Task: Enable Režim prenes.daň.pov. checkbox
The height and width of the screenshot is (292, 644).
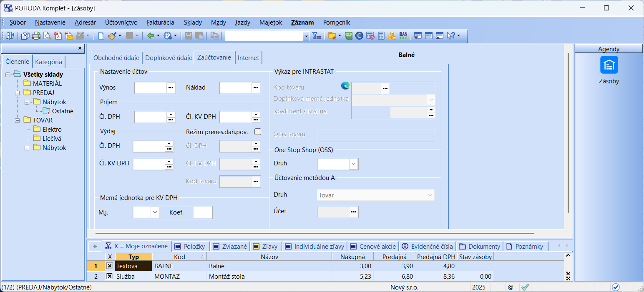Action: tap(257, 132)
